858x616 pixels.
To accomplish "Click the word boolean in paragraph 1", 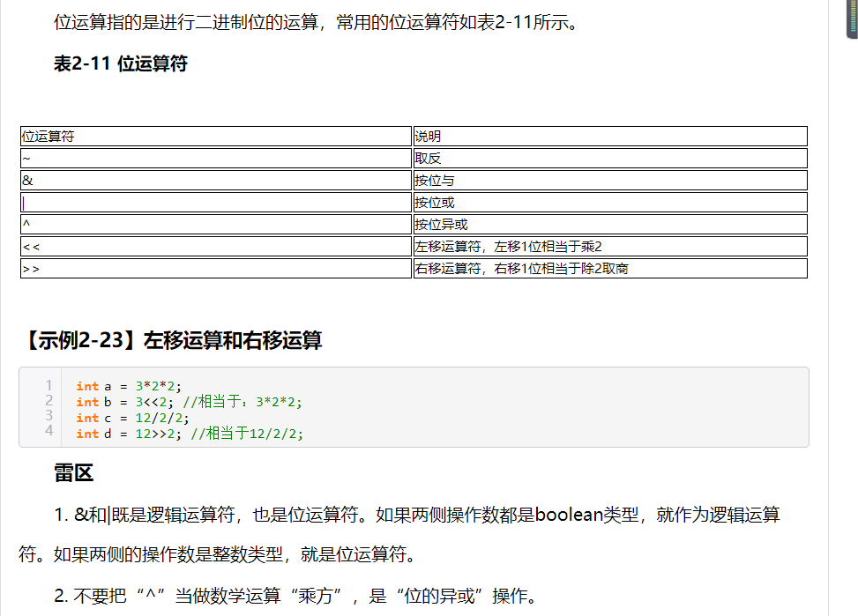I will pos(569,515).
